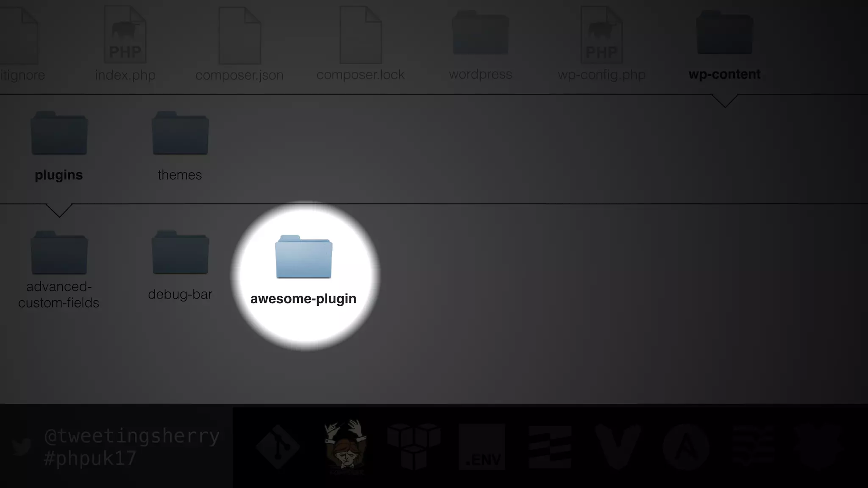Click the .ENV file icon

tap(482, 447)
